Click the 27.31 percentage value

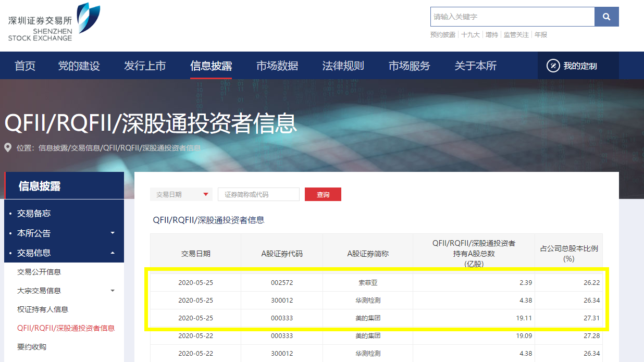pyautogui.click(x=592, y=318)
